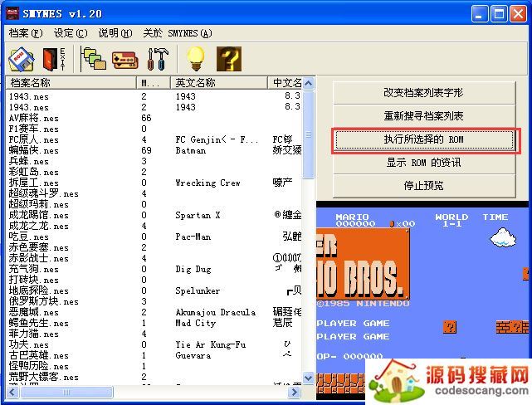The height and width of the screenshot is (405, 532).
Task: Click the EXIT door icon
Action: (x=51, y=59)
